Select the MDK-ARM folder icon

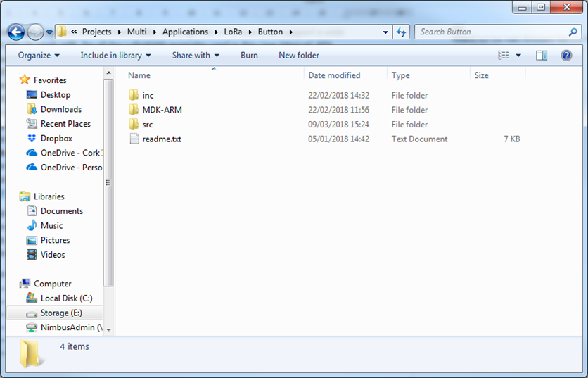point(134,110)
